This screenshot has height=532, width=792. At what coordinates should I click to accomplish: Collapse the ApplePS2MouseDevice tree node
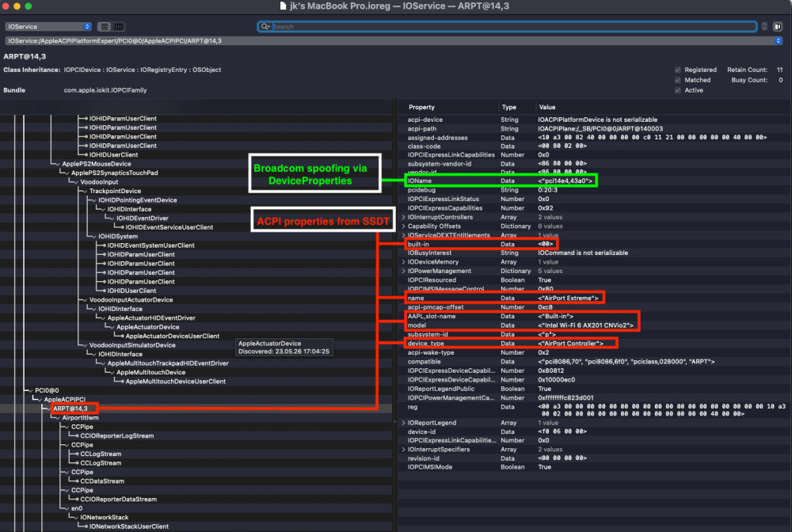coord(56,164)
